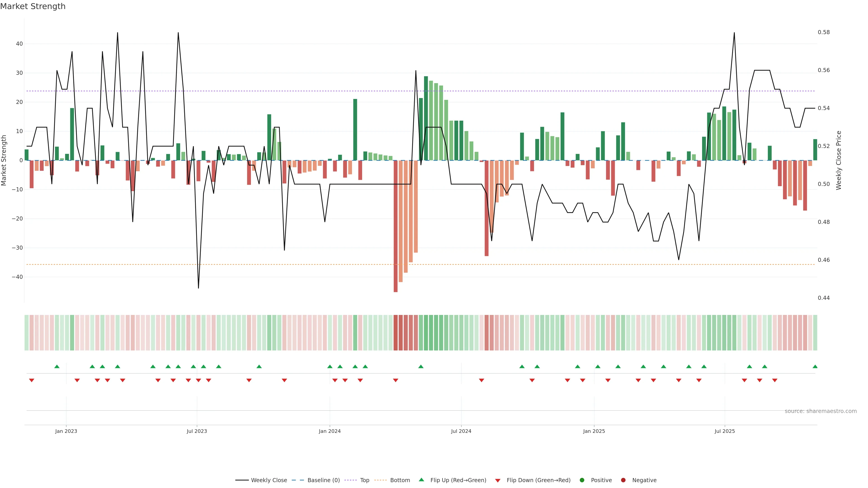Click the Weekly Close Price axis title

coord(839,160)
